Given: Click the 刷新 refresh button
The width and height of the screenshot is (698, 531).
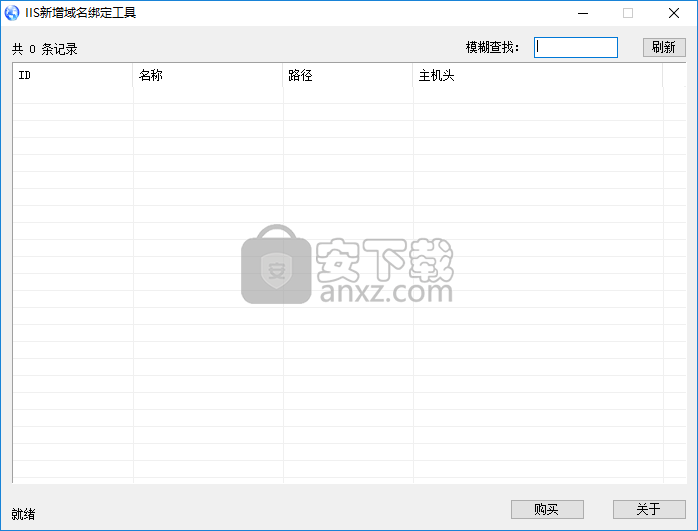Looking at the screenshot, I should pos(664,47).
